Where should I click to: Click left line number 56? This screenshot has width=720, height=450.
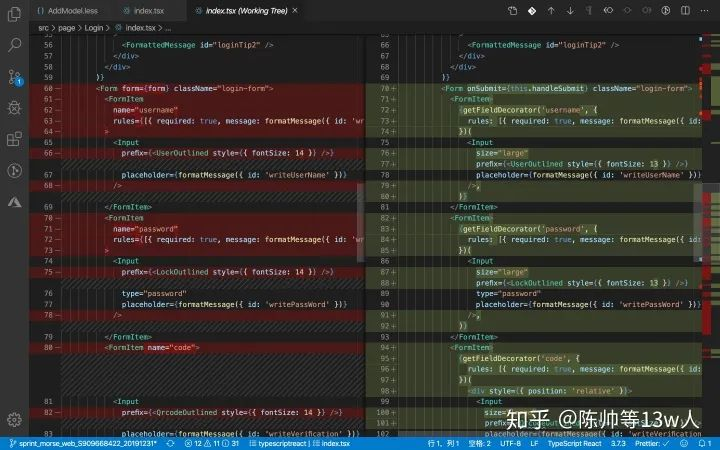(48, 45)
